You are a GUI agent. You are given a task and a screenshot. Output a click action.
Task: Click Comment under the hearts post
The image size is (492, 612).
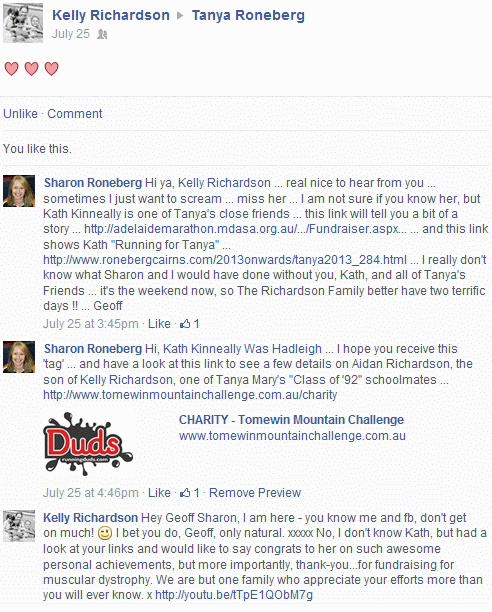pos(75,114)
